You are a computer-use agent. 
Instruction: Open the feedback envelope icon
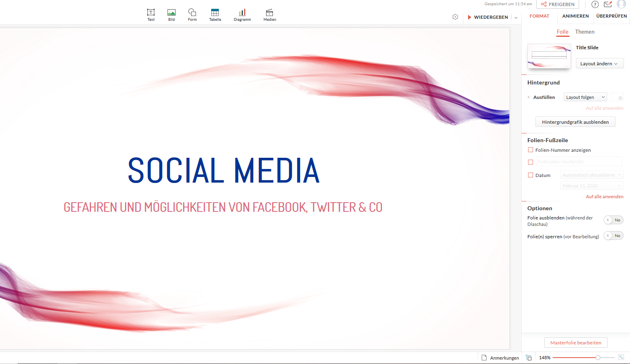coord(608,4)
